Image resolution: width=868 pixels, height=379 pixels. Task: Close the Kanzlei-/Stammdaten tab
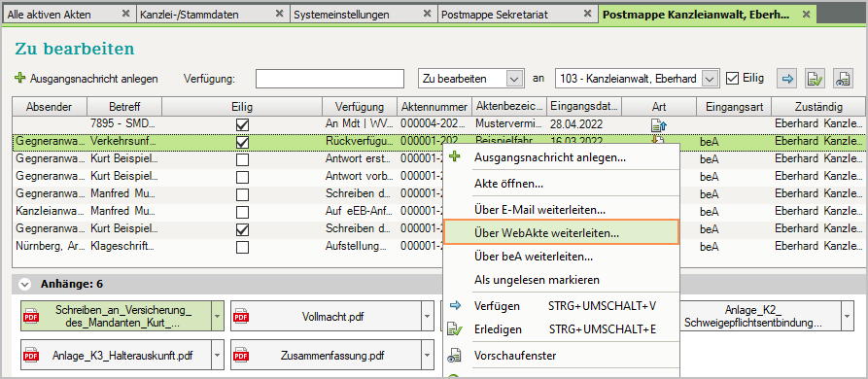280,14
